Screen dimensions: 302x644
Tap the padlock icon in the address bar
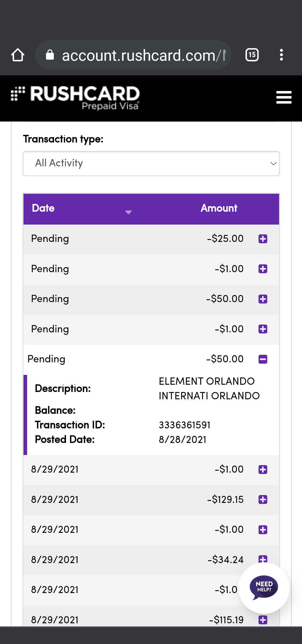click(50, 55)
